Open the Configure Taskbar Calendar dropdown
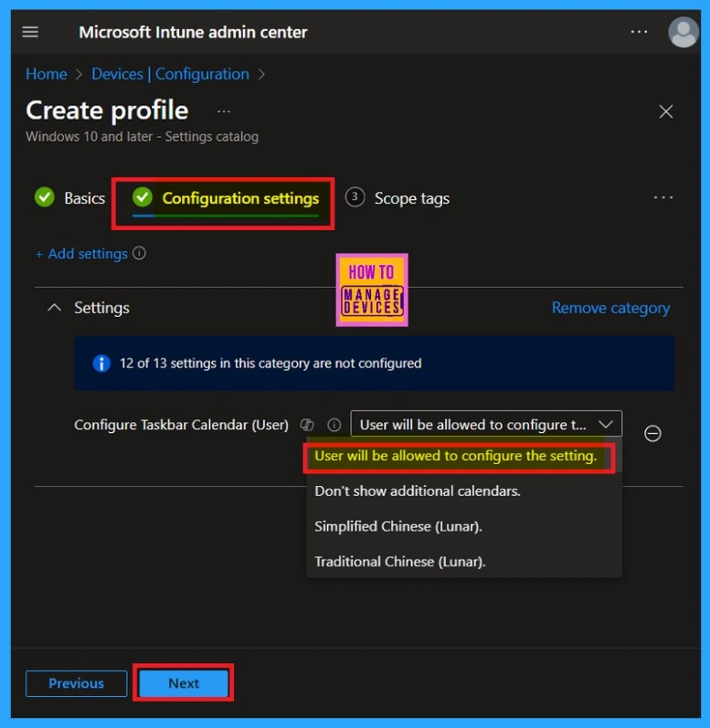The height and width of the screenshot is (728, 710). coord(486,424)
